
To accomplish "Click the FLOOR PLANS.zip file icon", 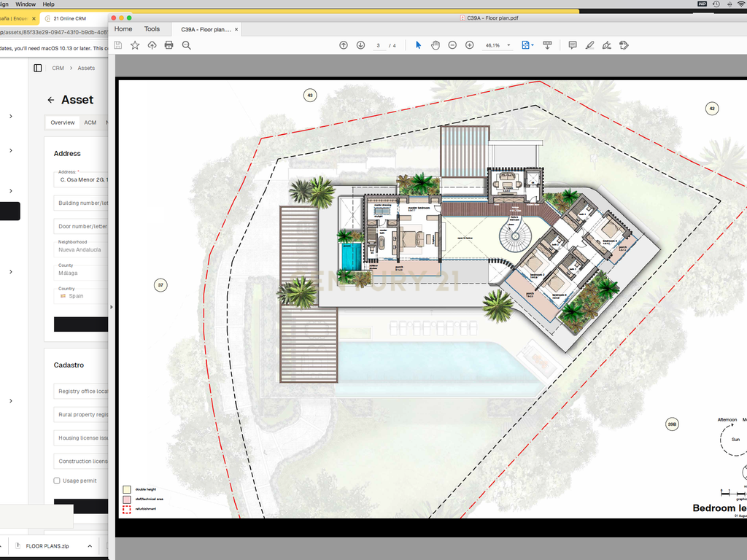I will pos(18,545).
